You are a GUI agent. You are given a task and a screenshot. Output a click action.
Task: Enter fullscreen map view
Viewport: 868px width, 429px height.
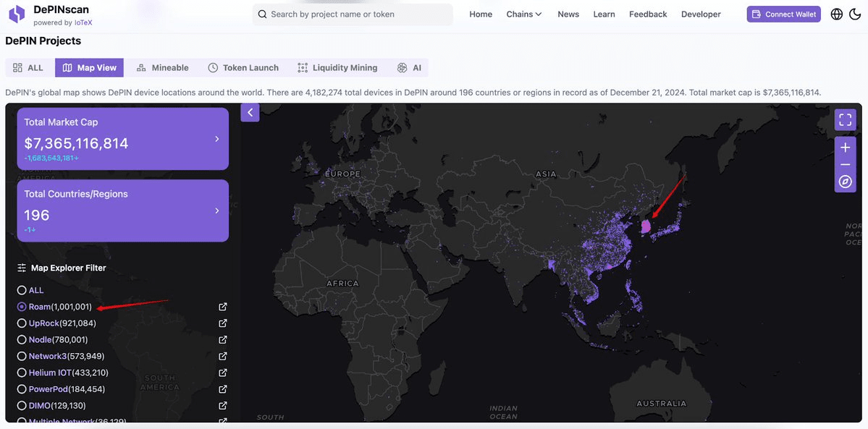845,119
